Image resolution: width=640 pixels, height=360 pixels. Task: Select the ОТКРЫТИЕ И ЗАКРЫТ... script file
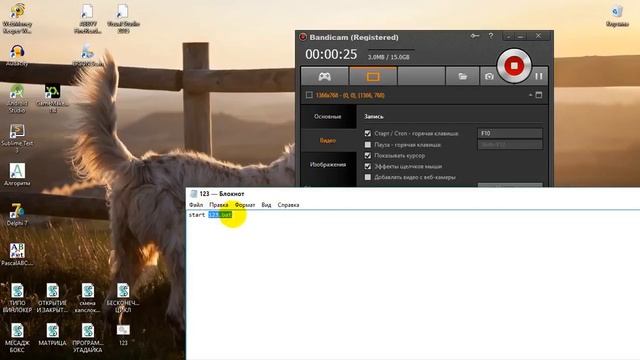click(x=52, y=298)
